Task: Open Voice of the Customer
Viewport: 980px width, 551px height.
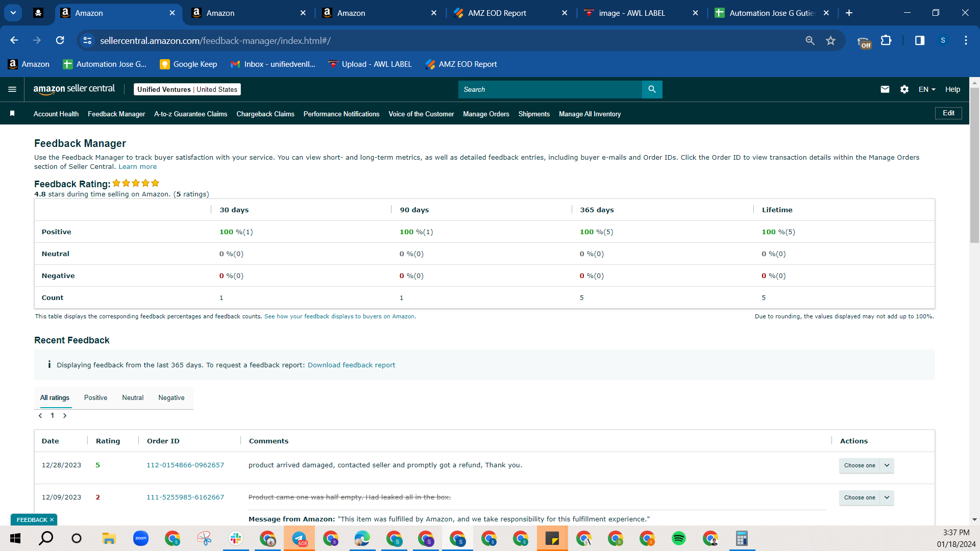Action: coord(421,114)
